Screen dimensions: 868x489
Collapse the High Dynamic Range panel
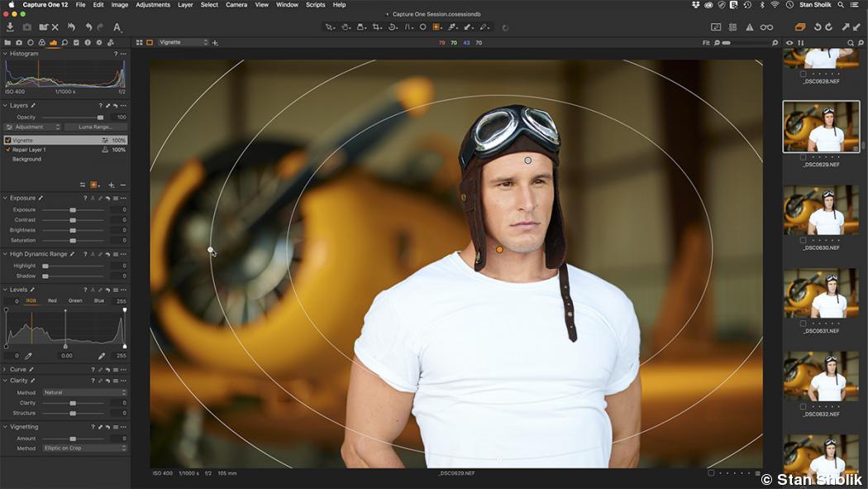pyautogui.click(x=5, y=254)
